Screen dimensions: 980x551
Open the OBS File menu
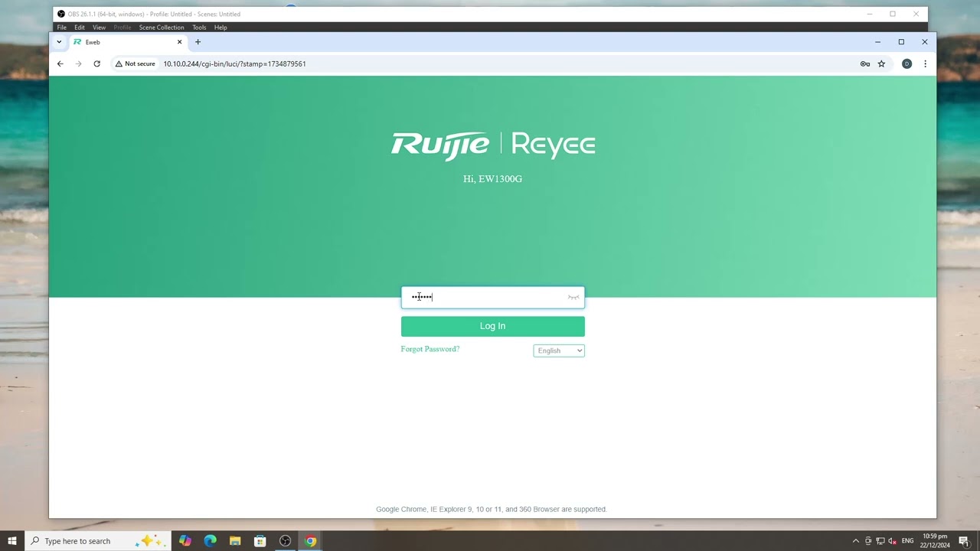pos(62,28)
